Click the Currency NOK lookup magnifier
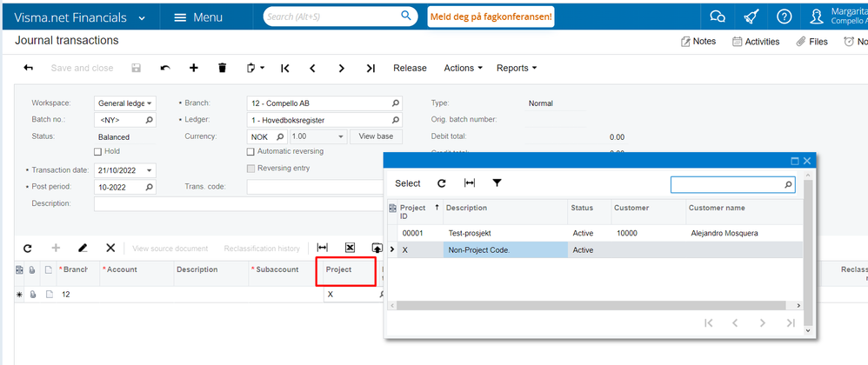The height and width of the screenshot is (365, 868). [280, 136]
